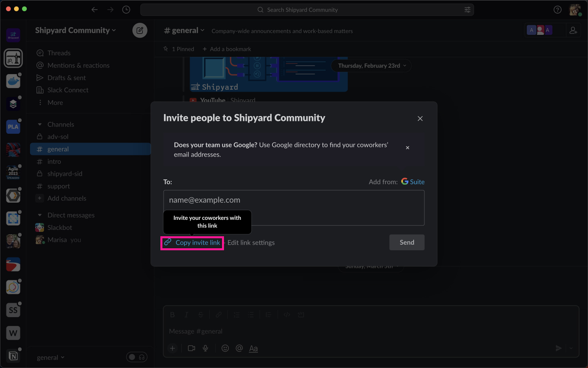Open the history clock icon
The image size is (588, 368).
pos(126,10)
